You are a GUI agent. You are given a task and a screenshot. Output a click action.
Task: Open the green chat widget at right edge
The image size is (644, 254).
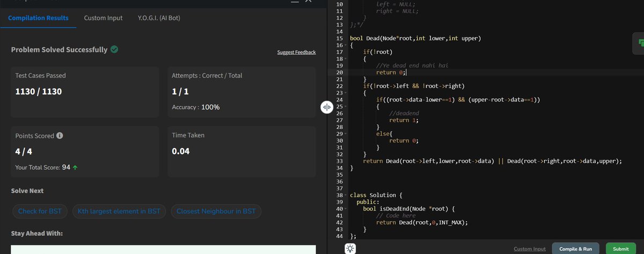coord(639,42)
